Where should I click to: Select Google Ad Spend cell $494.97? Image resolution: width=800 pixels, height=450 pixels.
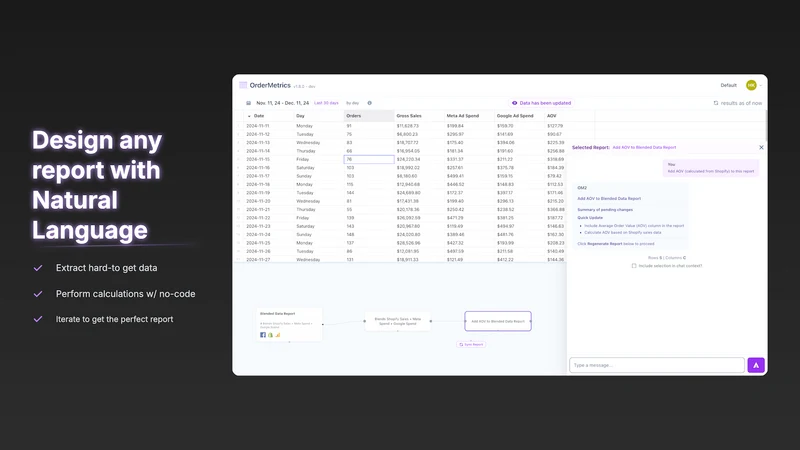tap(519, 226)
